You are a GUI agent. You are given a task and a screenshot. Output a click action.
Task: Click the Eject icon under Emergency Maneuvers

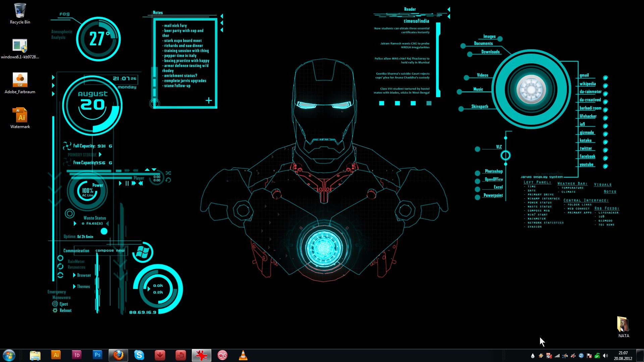pyautogui.click(x=55, y=304)
